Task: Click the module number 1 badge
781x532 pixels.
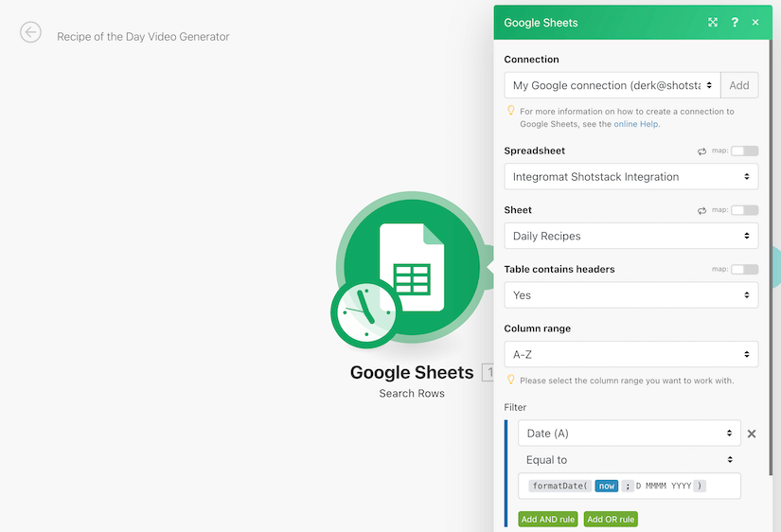Action: click(x=488, y=372)
